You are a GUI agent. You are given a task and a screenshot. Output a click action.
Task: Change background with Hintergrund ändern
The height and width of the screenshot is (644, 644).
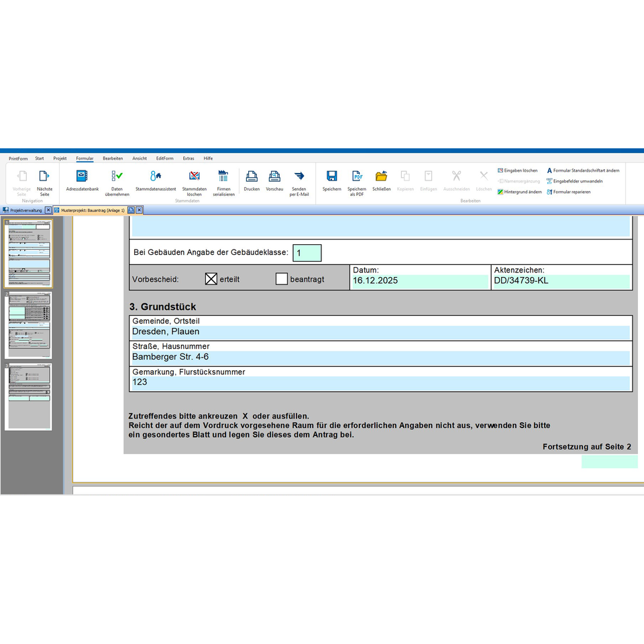pyautogui.click(x=519, y=192)
